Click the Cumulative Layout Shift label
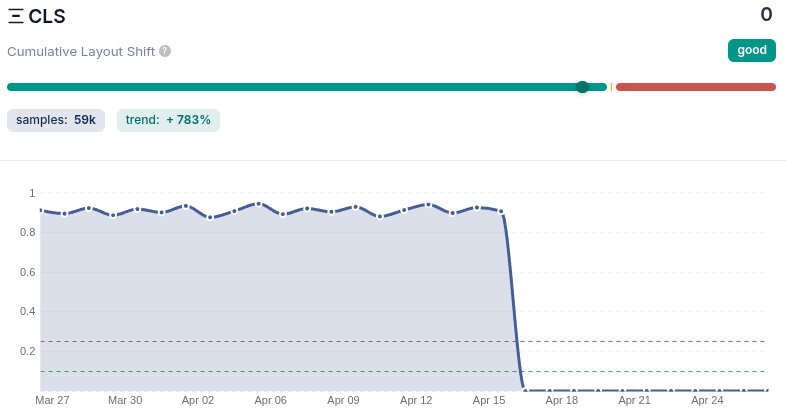Screen dimensions: 786x419 81,51
